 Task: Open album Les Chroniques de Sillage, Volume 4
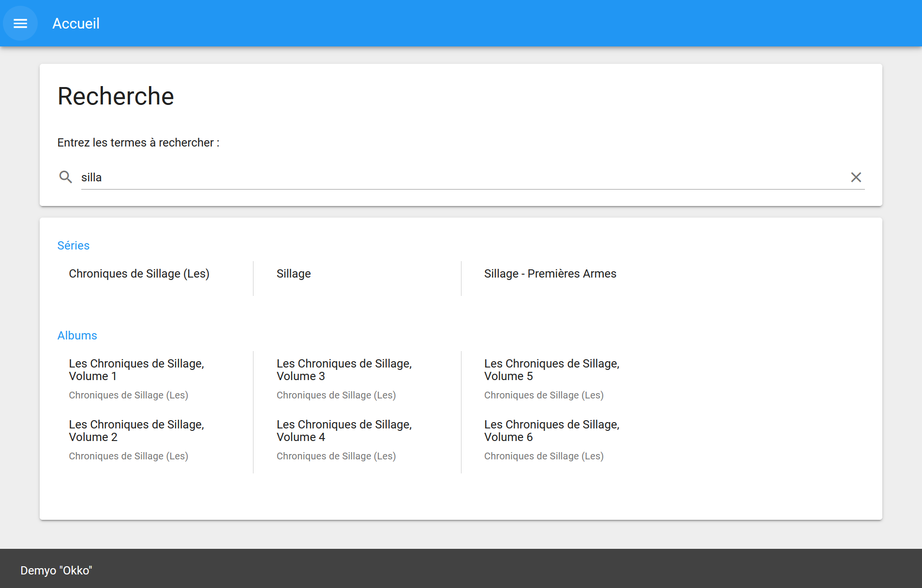pyautogui.click(x=344, y=431)
